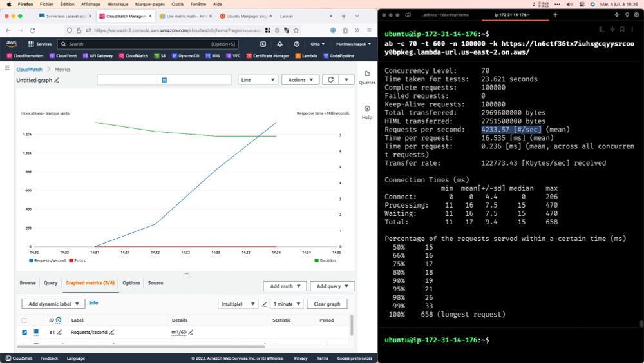Open the Add dynamic label dropdown
Image resolution: width=644 pixels, height=363 pixels.
click(x=53, y=304)
